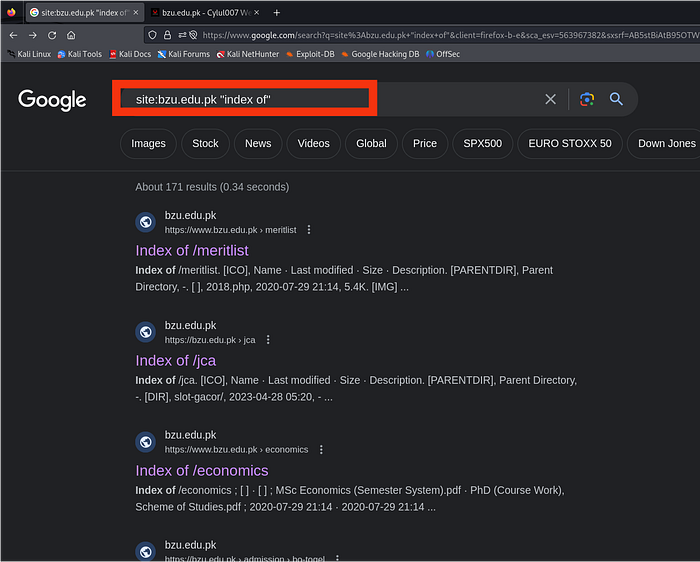
Task: Open Kali Linux bookmark
Action: pos(29,54)
